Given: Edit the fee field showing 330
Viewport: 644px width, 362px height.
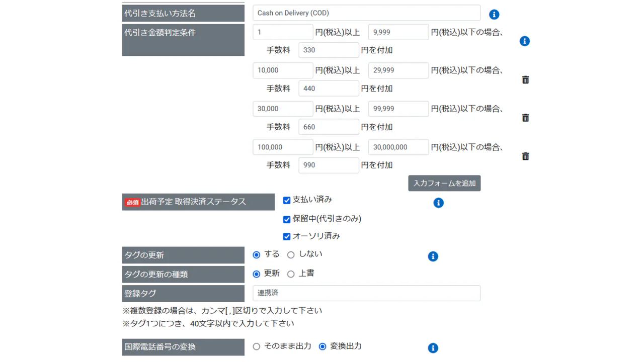Looking at the screenshot, I should point(329,50).
